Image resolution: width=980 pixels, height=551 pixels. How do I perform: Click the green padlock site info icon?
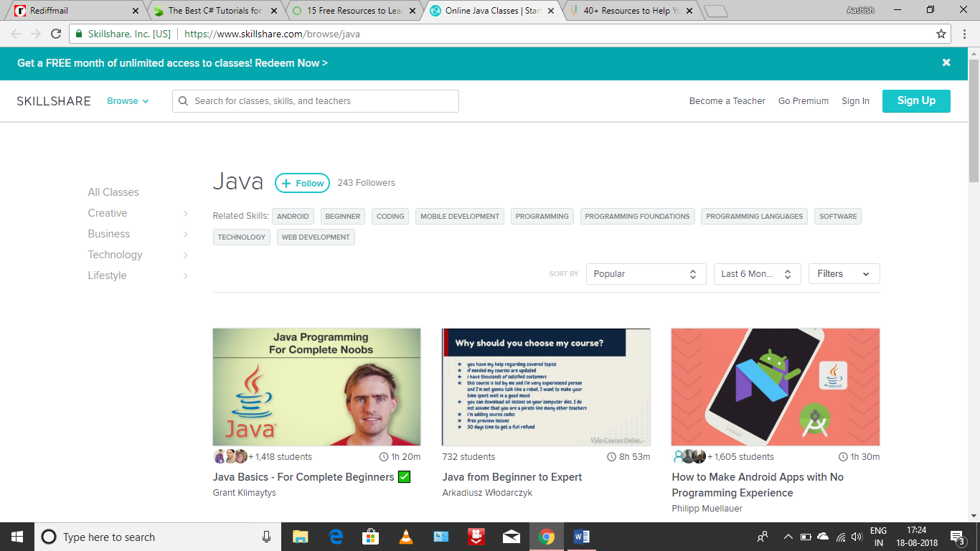80,34
